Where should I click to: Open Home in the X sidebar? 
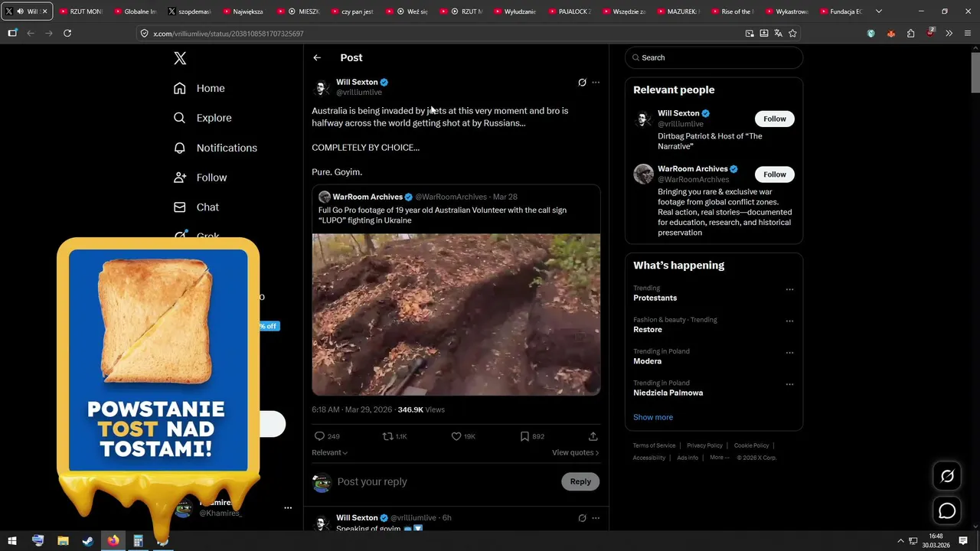tap(199, 88)
